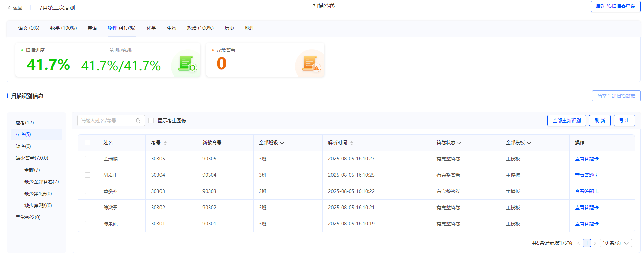The image size is (644, 260).
Task: Sort by 考号 column sort arrows
Action: point(165,143)
